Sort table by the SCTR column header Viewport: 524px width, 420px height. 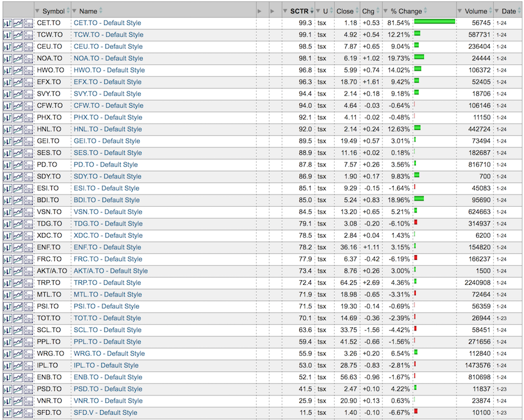[x=299, y=11]
